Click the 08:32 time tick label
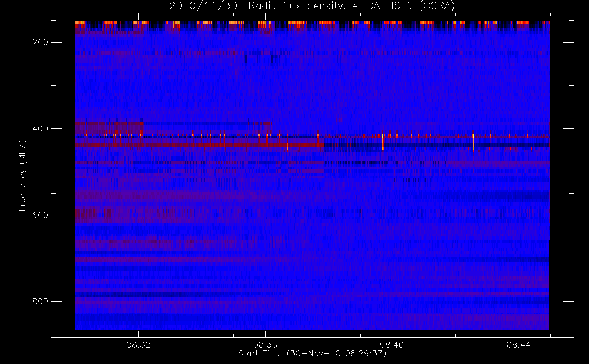Viewport: 589px width, 364px height. pos(138,345)
